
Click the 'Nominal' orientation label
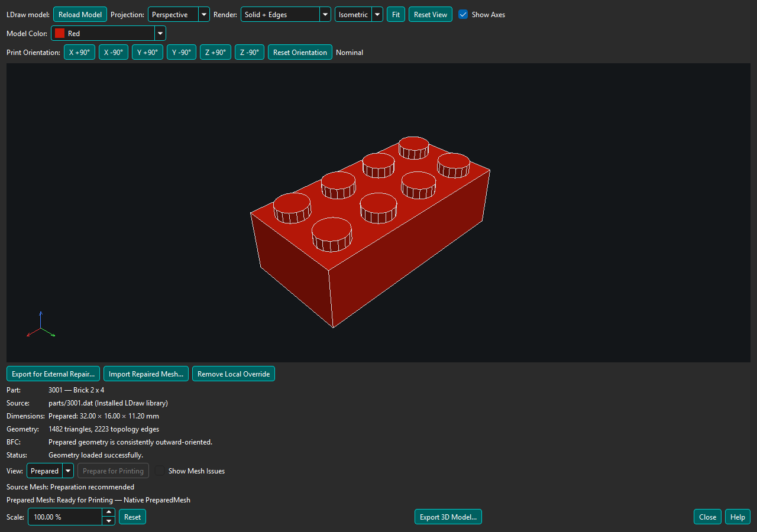coord(350,53)
